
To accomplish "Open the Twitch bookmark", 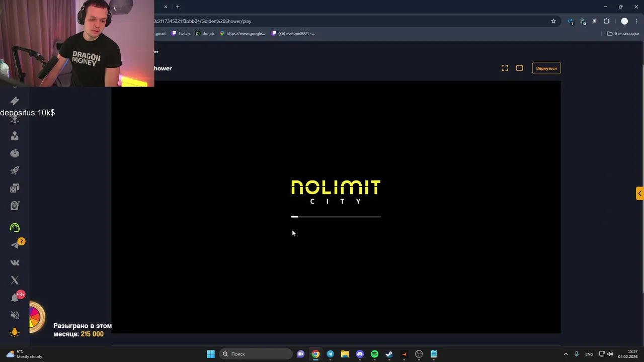I will coord(181,33).
